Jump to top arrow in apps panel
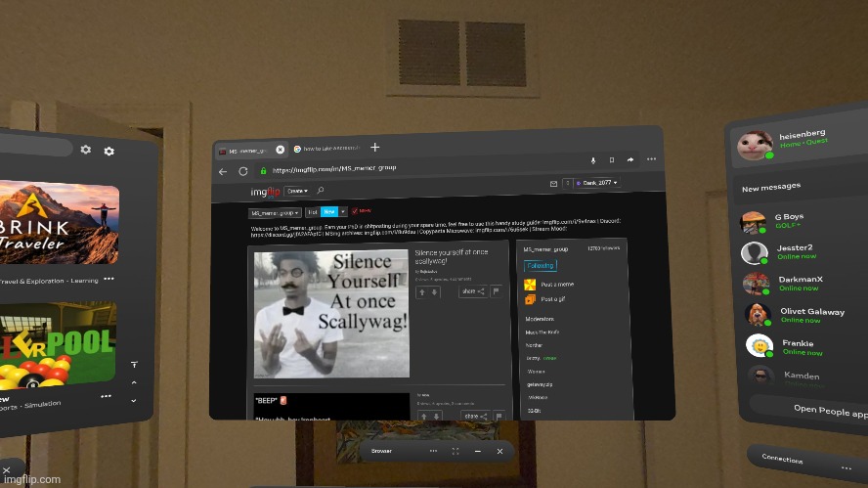The height and width of the screenshot is (488, 868). (x=134, y=365)
